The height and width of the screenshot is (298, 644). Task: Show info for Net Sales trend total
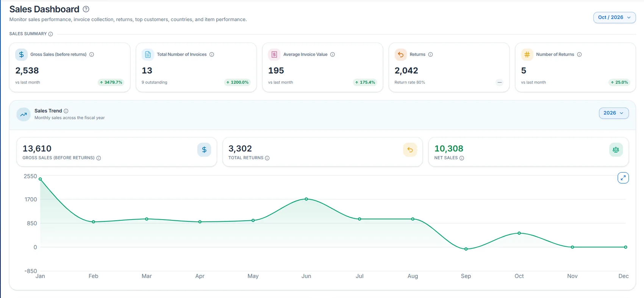pos(461,158)
